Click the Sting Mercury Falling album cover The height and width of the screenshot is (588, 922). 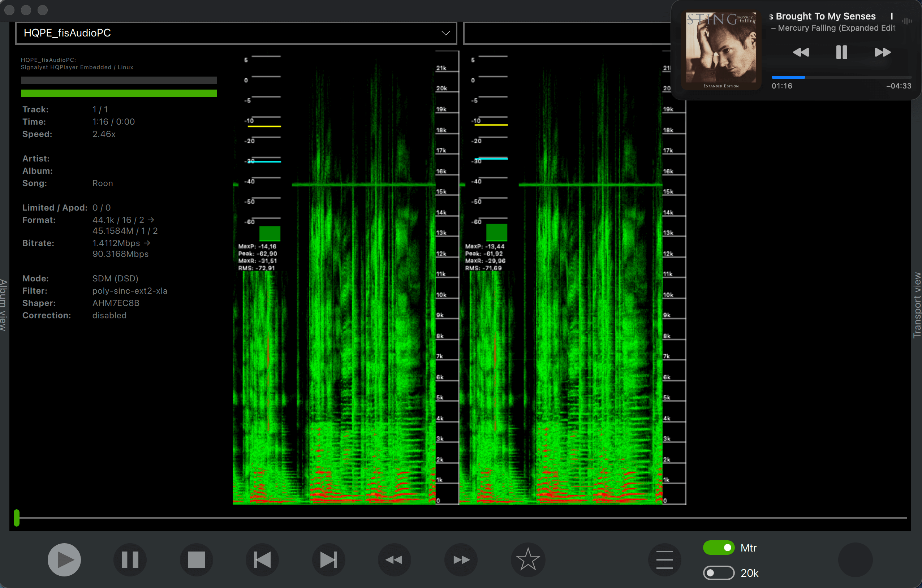721,50
